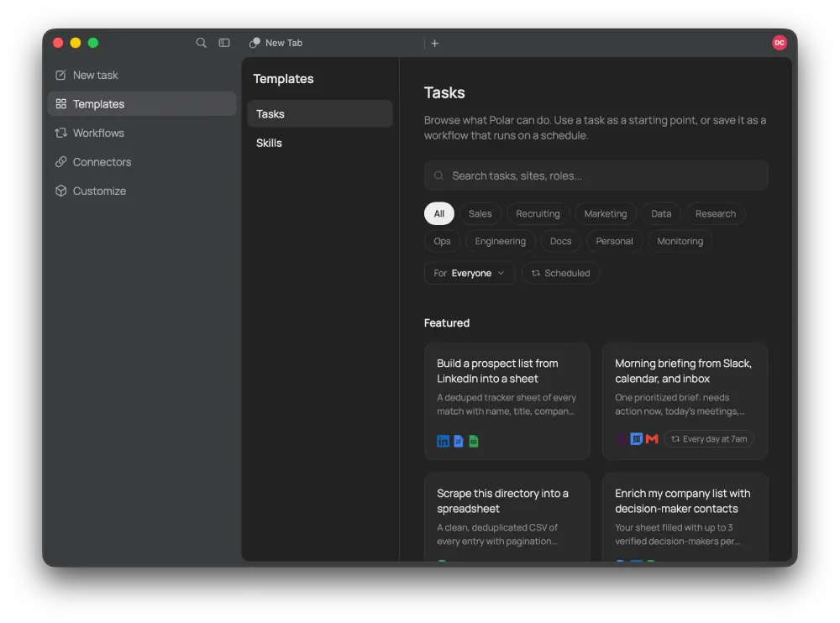Toggle the Scheduled filter
The image size is (840, 623).
coord(560,273)
